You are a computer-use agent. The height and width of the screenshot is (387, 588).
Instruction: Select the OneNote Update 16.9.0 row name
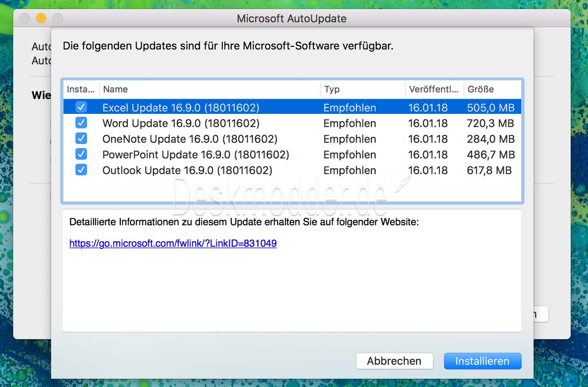(x=190, y=139)
